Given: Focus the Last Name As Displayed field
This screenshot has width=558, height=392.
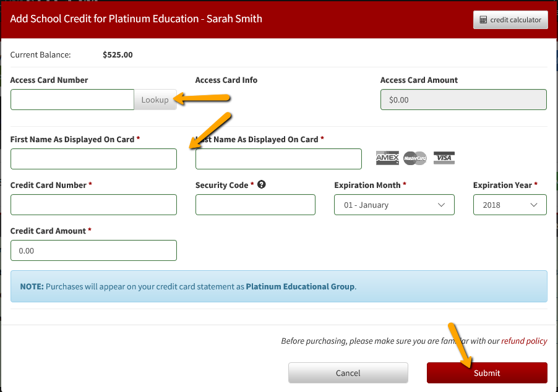Looking at the screenshot, I should click(278, 159).
